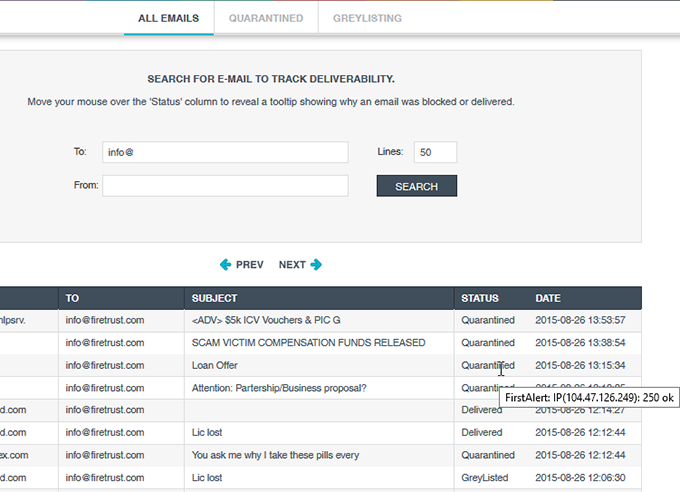Screen dimensions: 680x492
Task: Sort by the Status column header
Action: tap(479, 298)
